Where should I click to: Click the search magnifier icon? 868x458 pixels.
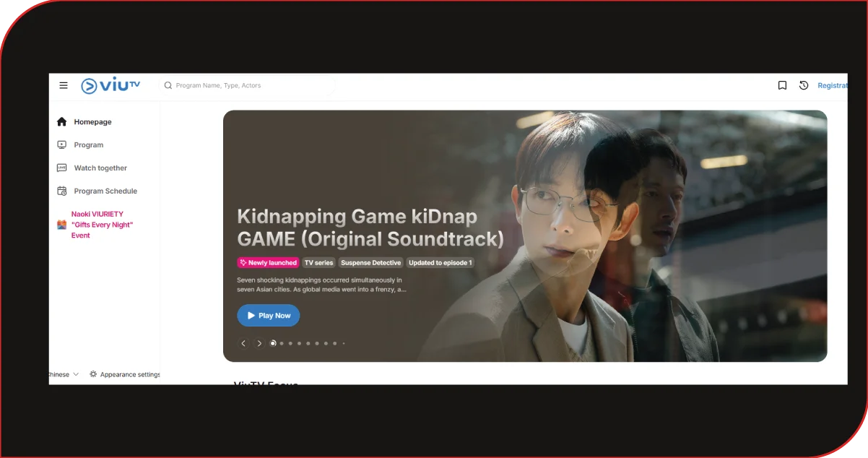(168, 85)
